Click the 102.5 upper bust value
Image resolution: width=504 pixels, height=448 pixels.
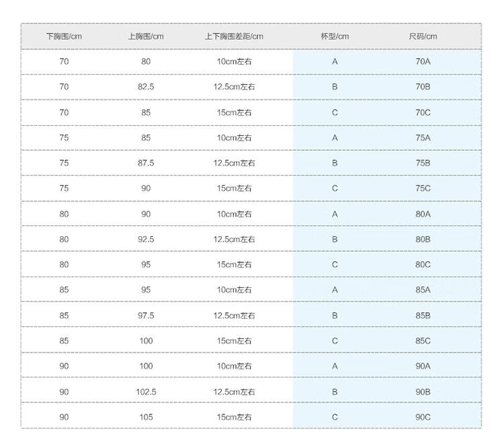pos(146,391)
